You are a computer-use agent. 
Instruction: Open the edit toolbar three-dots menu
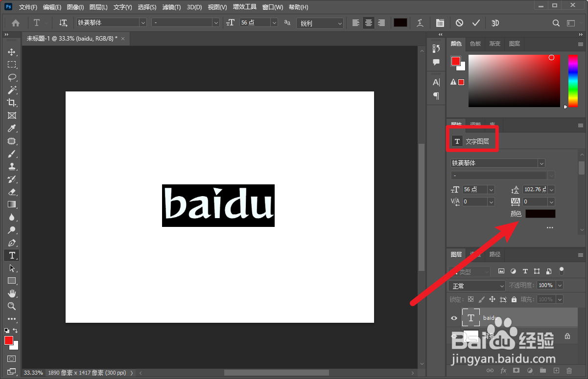tap(12, 319)
